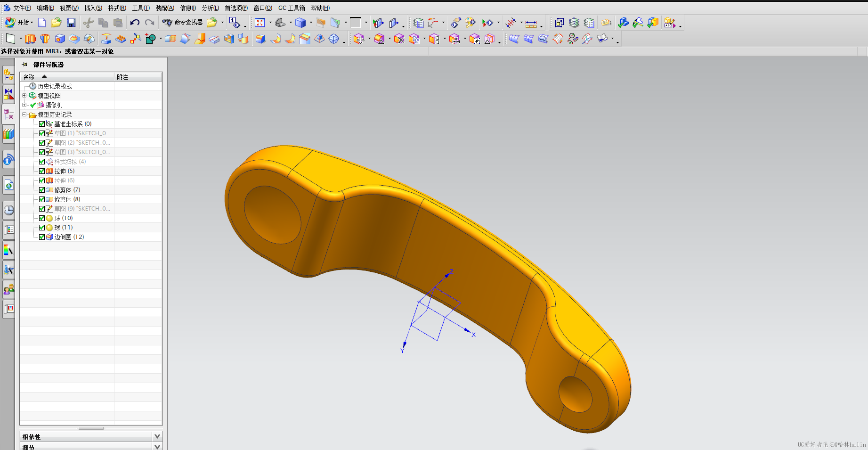Click the Paste clipboard icon

pyautogui.click(x=118, y=23)
